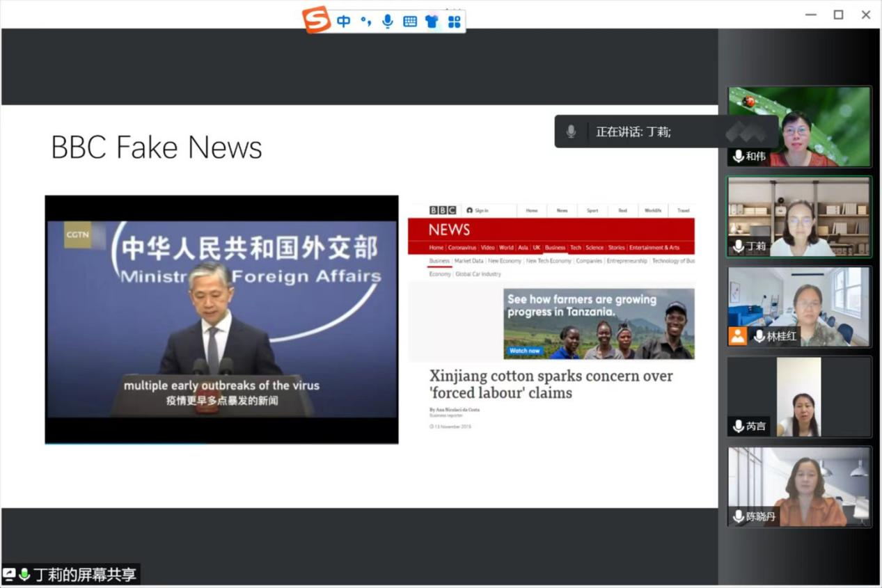Viewport: 882px width, 588px height.
Task: Click Worklife in BBC top navigation
Action: point(653,210)
